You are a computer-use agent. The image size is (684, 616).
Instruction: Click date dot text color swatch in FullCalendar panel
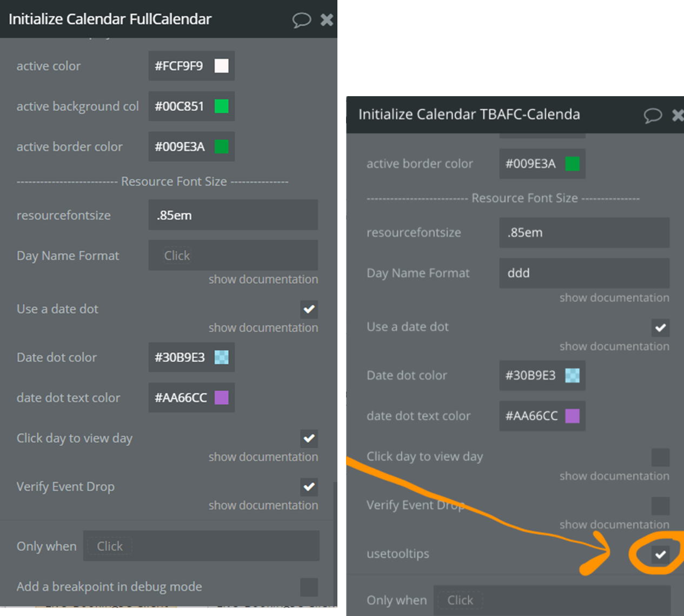pyautogui.click(x=221, y=398)
